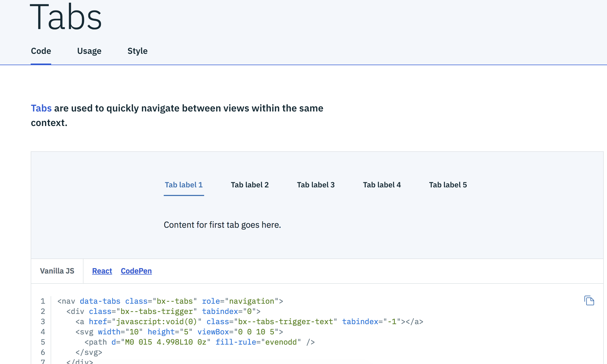This screenshot has height=364, width=607.
Task: Click the blue Tabs link in description
Action: click(x=41, y=108)
